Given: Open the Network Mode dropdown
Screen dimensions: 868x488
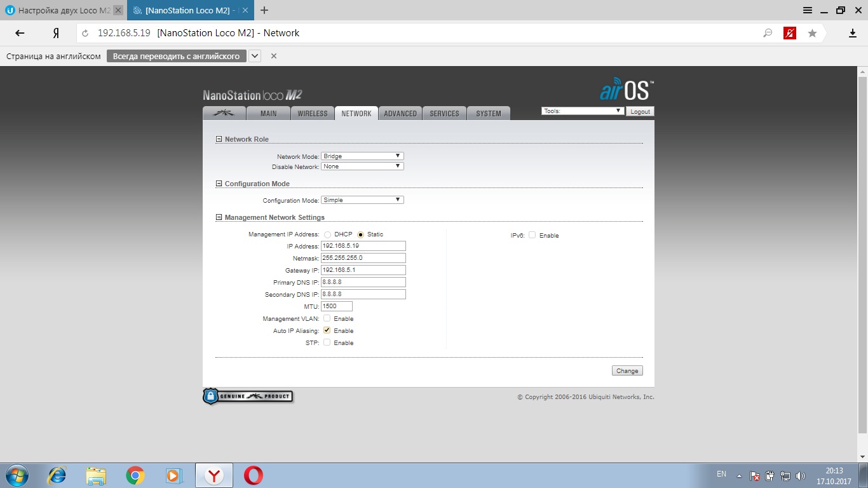Looking at the screenshot, I should (x=362, y=156).
